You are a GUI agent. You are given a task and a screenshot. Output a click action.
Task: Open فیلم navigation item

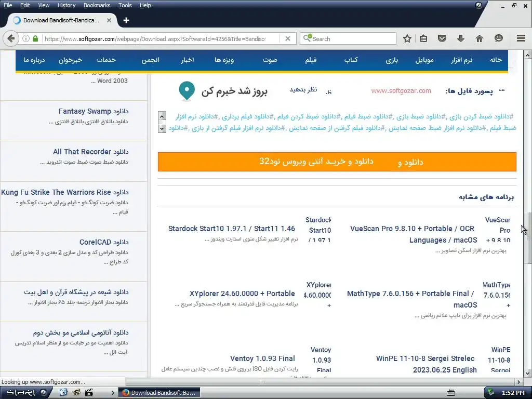click(x=311, y=60)
